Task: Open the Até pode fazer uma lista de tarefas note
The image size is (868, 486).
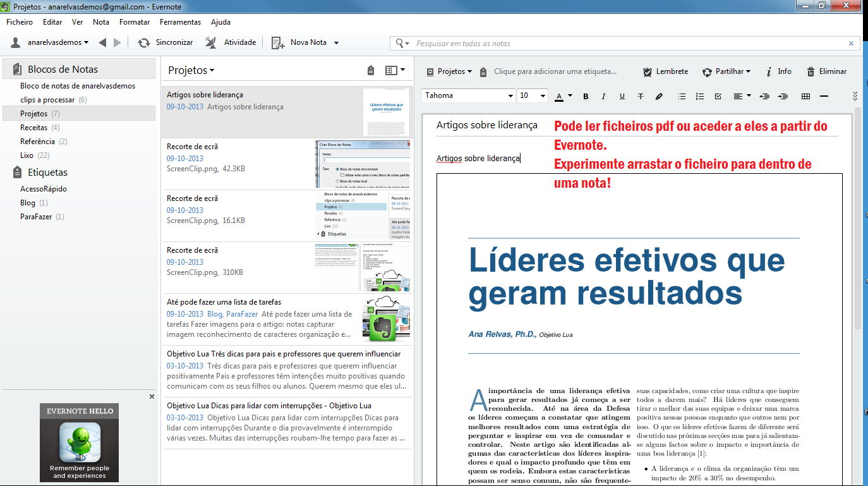Action: (x=287, y=319)
